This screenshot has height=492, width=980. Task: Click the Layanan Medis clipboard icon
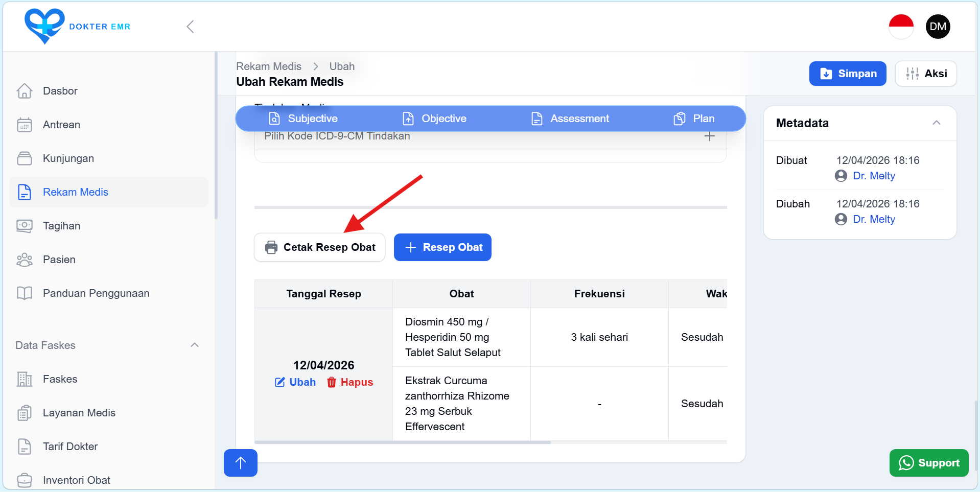click(x=25, y=413)
